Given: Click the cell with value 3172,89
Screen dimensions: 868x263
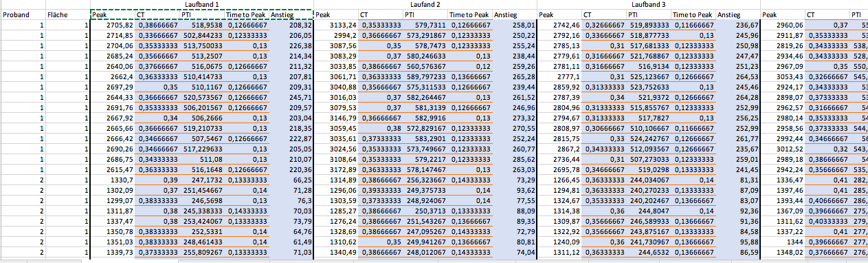Looking at the screenshot, I should click(x=335, y=169).
